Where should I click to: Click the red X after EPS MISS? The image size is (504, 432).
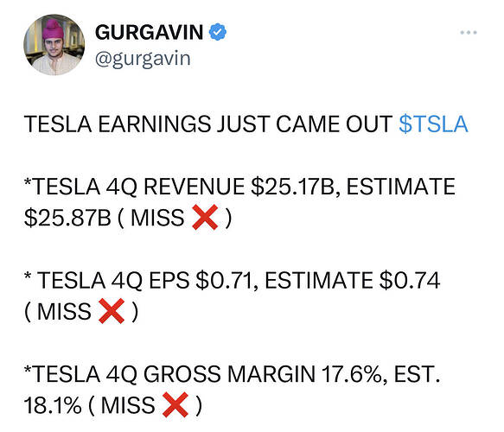pyautogui.click(x=112, y=311)
